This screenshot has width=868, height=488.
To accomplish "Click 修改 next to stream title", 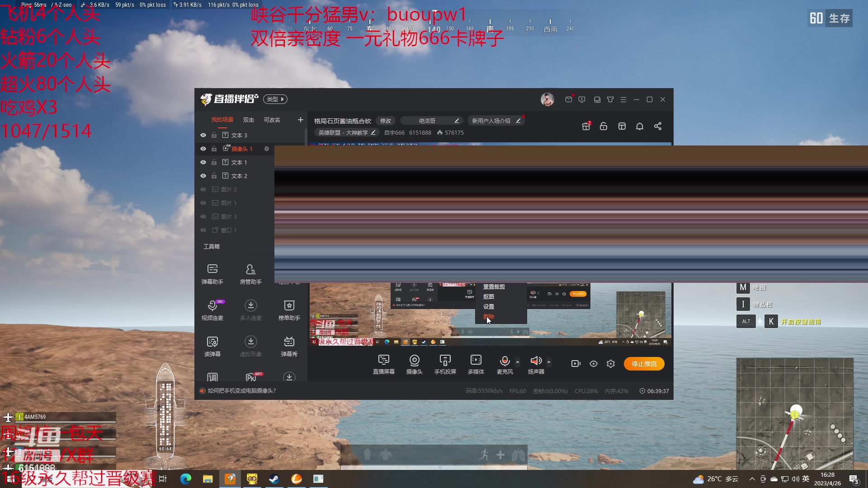I will click(385, 121).
